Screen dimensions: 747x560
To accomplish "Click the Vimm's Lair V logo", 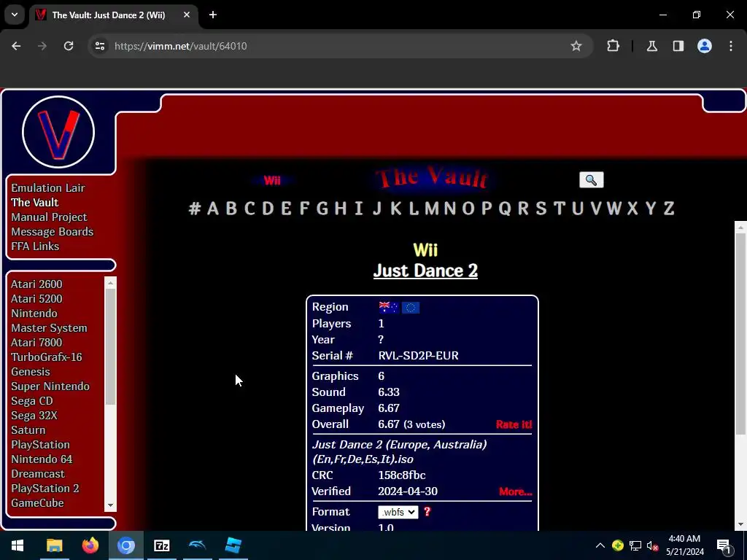I will [58, 132].
